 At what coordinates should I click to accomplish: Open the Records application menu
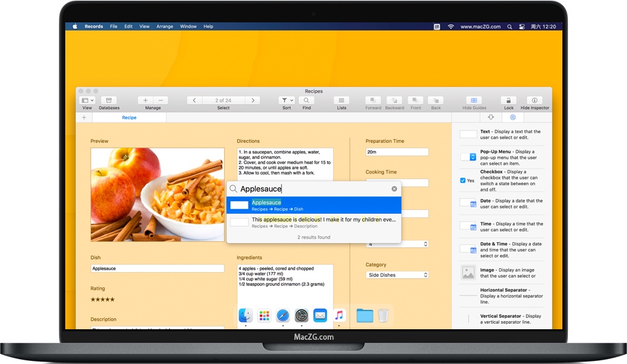click(94, 27)
